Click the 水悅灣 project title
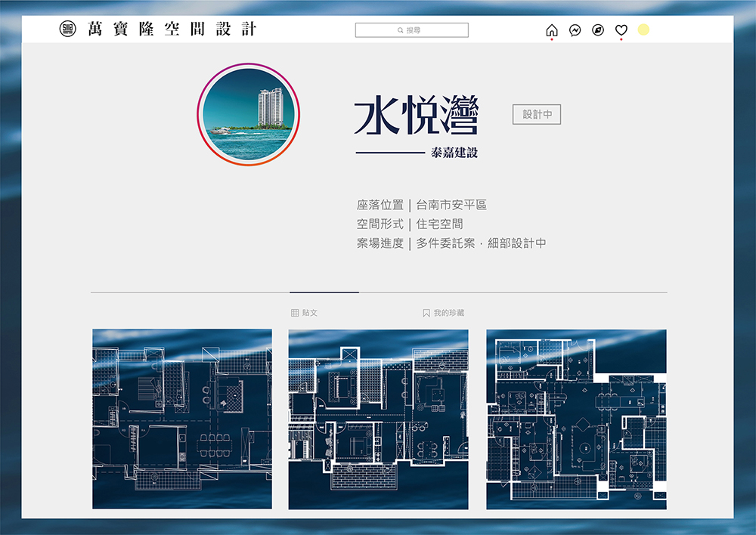The width and height of the screenshot is (756, 535). pyautogui.click(x=417, y=116)
